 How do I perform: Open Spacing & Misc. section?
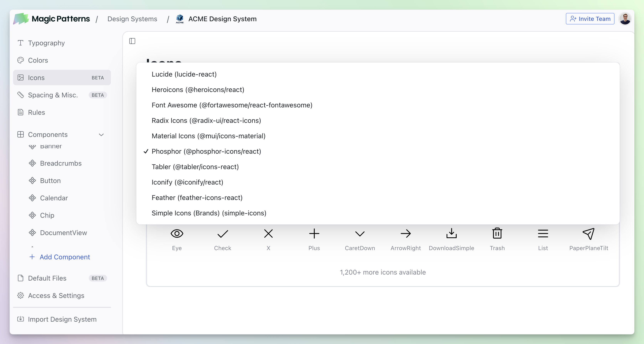(53, 95)
